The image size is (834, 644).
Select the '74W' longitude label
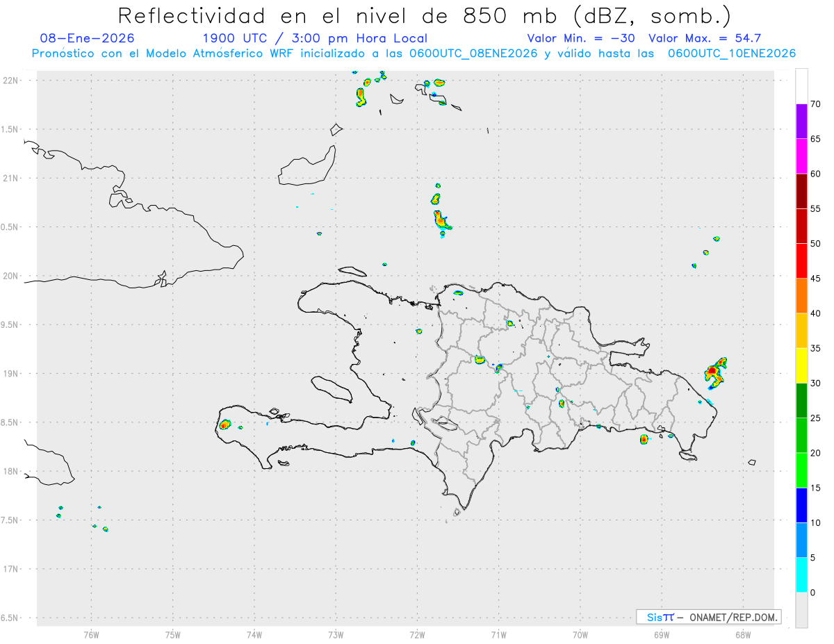(x=254, y=634)
